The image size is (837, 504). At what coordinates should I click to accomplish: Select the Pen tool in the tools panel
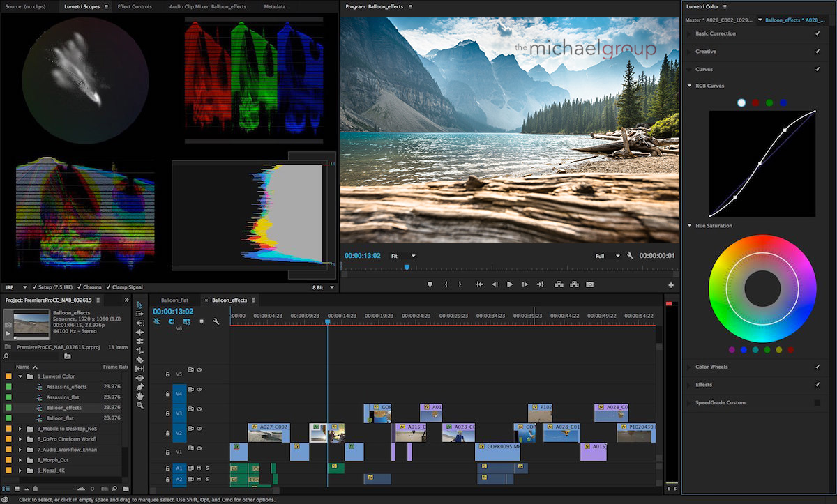(x=139, y=387)
